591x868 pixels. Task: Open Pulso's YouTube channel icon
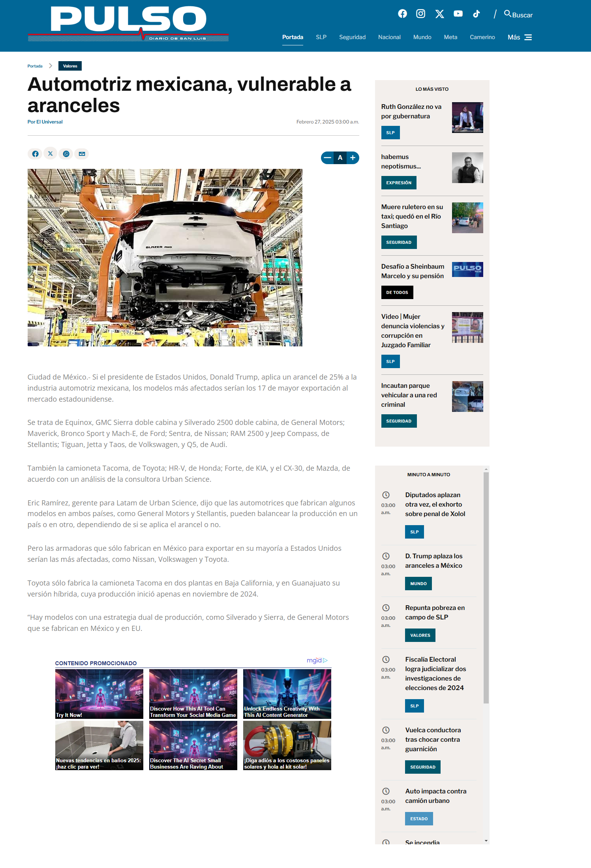coord(458,14)
